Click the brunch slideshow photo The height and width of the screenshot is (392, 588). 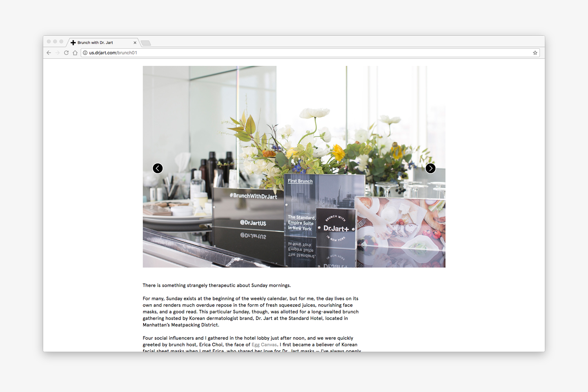point(294,167)
